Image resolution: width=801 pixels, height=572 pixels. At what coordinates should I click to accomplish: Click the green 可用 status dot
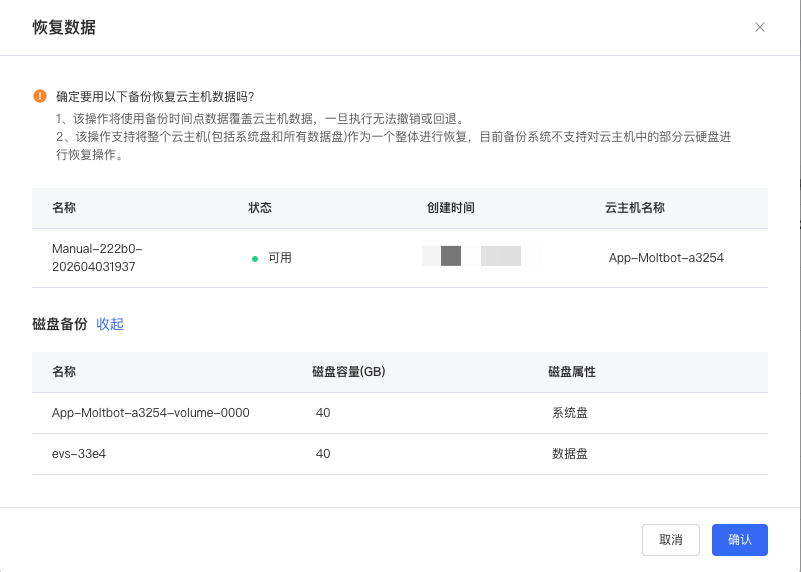255,258
